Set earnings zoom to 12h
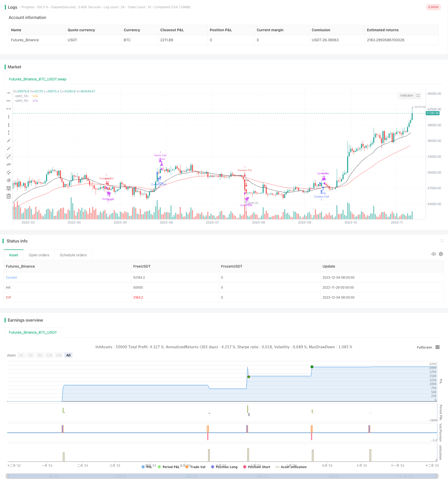 click(x=49, y=355)
